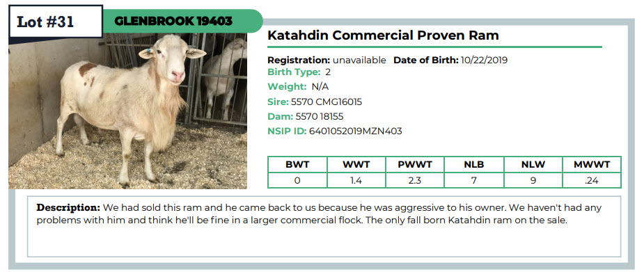Click the Katahdin Commercial Proven Ram heading
This screenshot has height=272, width=644.
(x=383, y=35)
